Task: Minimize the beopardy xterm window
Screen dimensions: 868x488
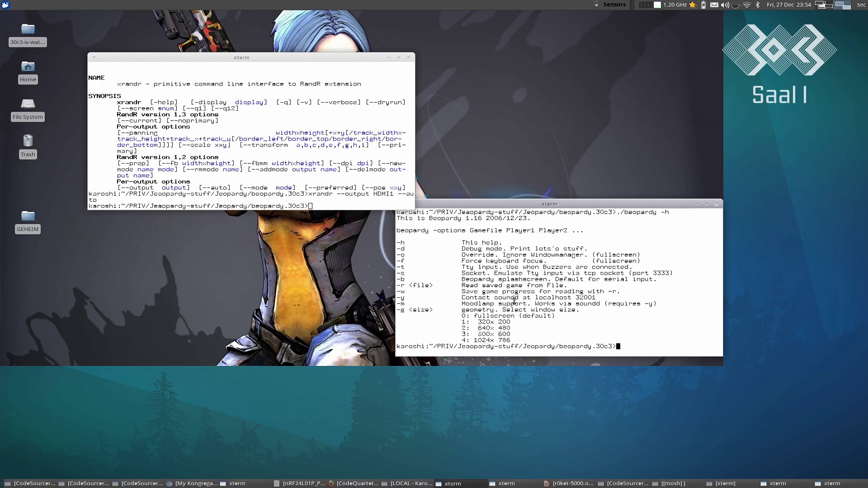Action: tap(696, 204)
